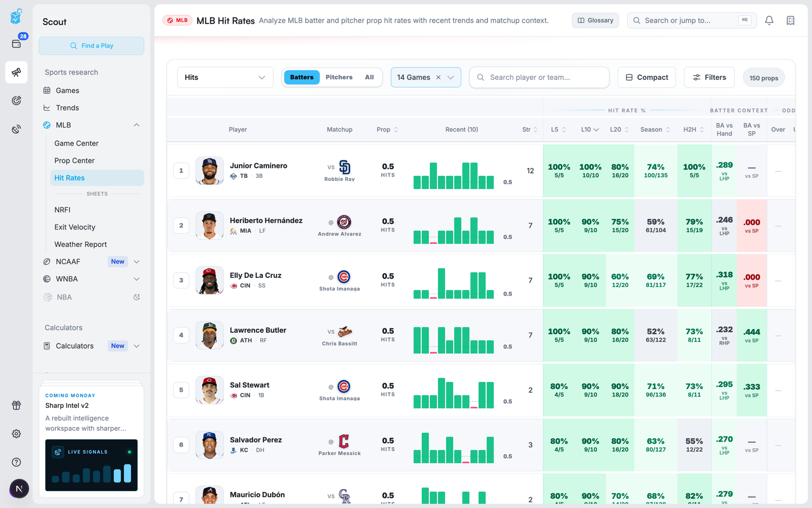
Task: Click the Scout logo in the rail
Action: [16, 16]
